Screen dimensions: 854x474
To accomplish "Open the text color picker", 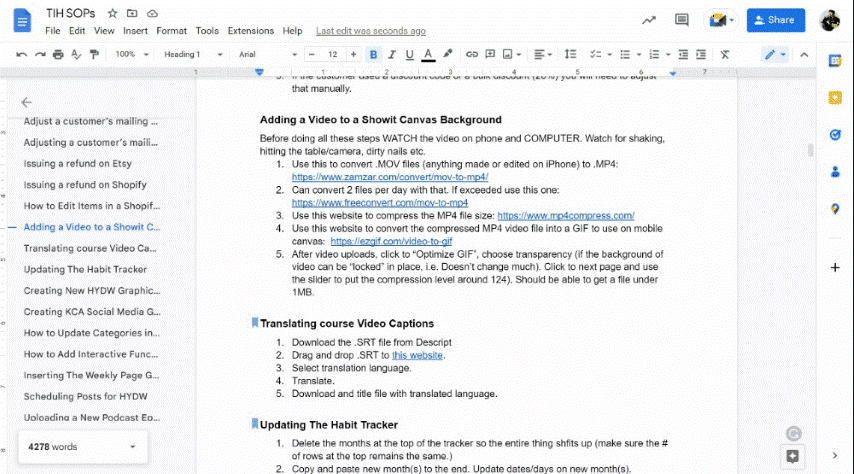I will pos(428,54).
